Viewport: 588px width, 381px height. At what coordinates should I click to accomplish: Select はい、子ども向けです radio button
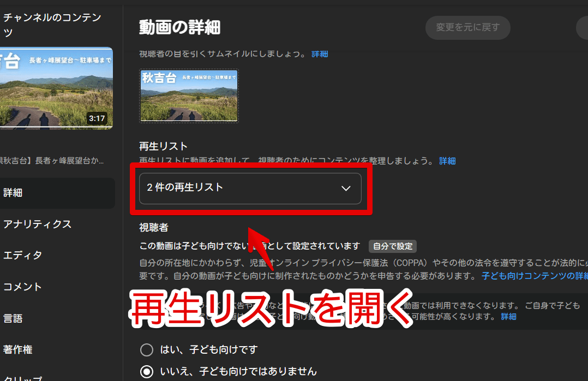(x=147, y=349)
